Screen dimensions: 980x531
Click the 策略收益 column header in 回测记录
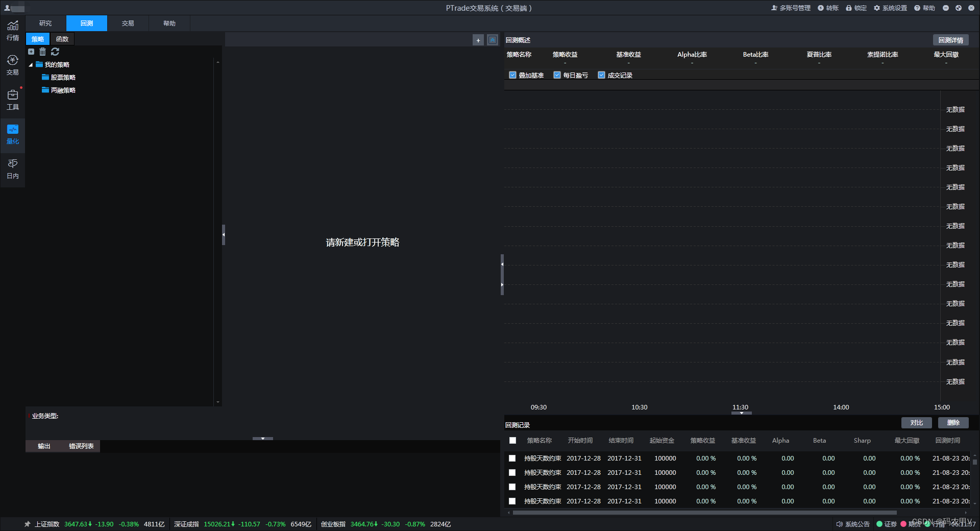tap(703, 441)
